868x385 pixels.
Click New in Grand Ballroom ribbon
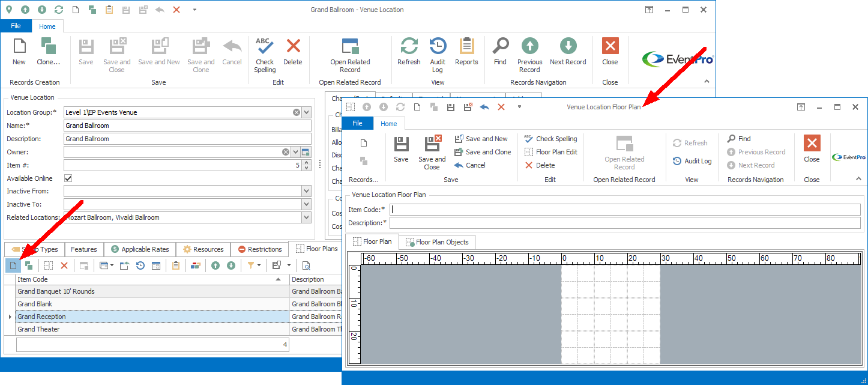click(x=19, y=52)
